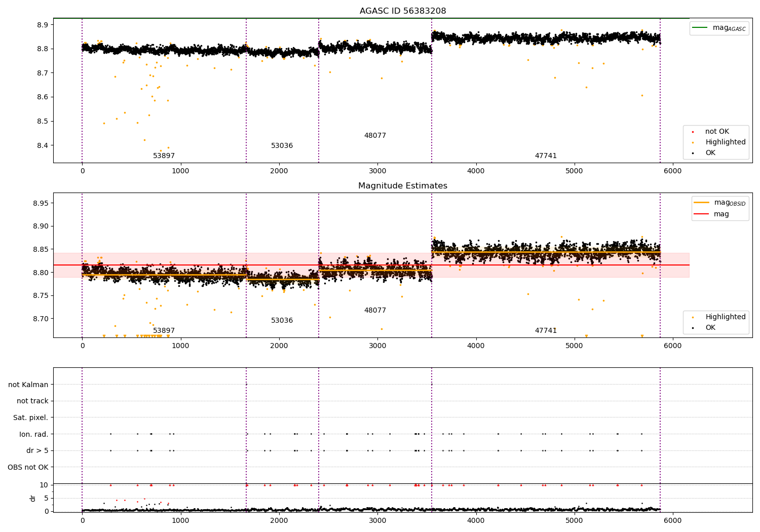Click obsid label 53036 in the Magnitude Estimates plot
This screenshot has width=760, height=532.
tap(282, 321)
